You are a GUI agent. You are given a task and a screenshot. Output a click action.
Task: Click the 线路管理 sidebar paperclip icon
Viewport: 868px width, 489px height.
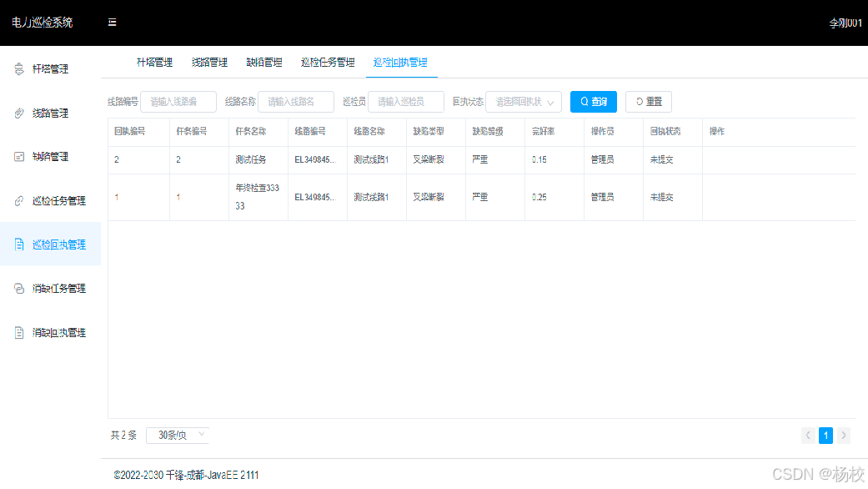tap(19, 113)
